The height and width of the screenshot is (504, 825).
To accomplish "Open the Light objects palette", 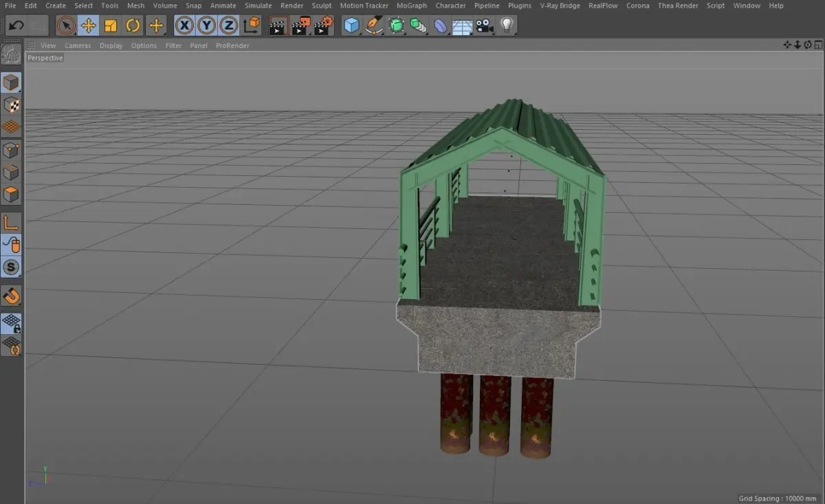I will pos(507,26).
